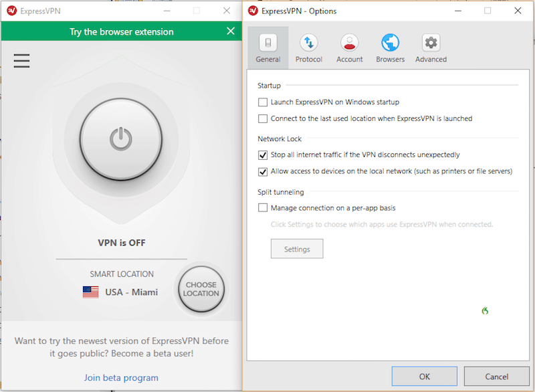Switch to the Advanced tab label
Viewport: 535px width, 392px height.
tap(431, 60)
